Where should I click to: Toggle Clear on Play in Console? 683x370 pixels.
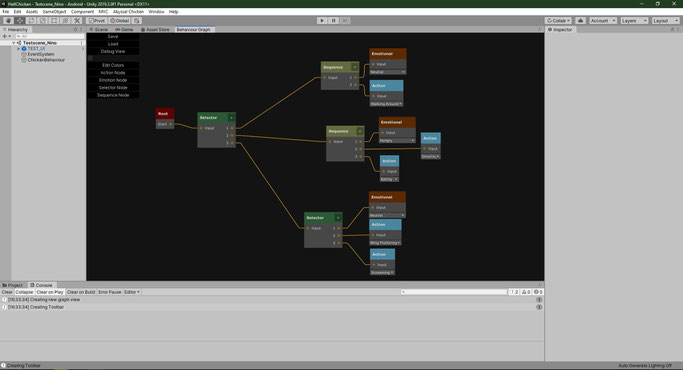[x=50, y=292]
